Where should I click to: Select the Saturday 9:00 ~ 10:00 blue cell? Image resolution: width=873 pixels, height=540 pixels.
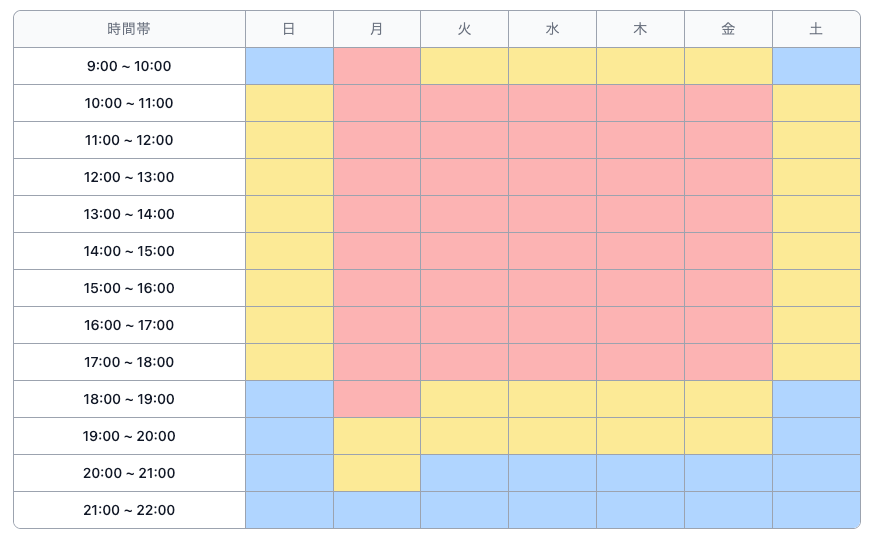click(x=816, y=66)
